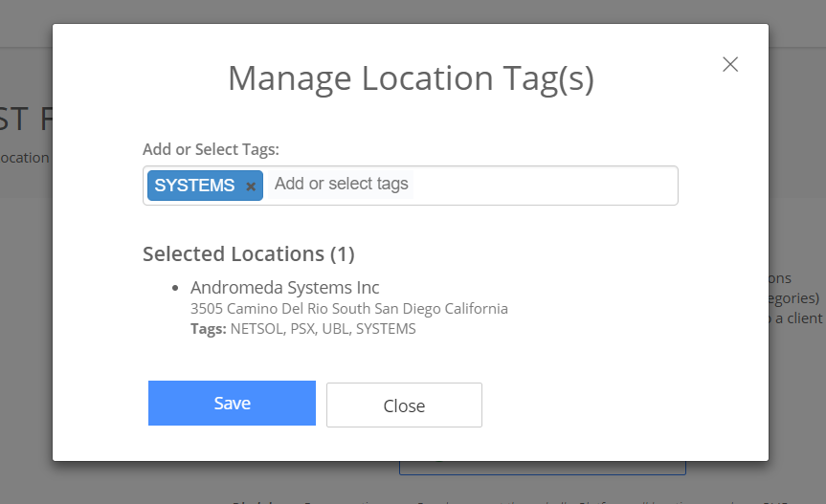Image resolution: width=826 pixels, height=504 pixels.
Task: Click the bullet point beside Andromeda Systems
Action: pos(175,288)
